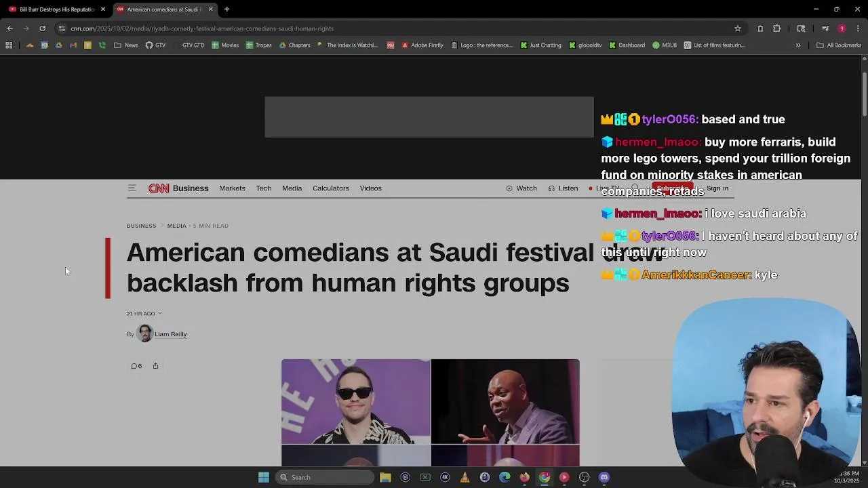Click the URL address bar
This screenshot has width=868, height=488.
click(x=393, y=28)
